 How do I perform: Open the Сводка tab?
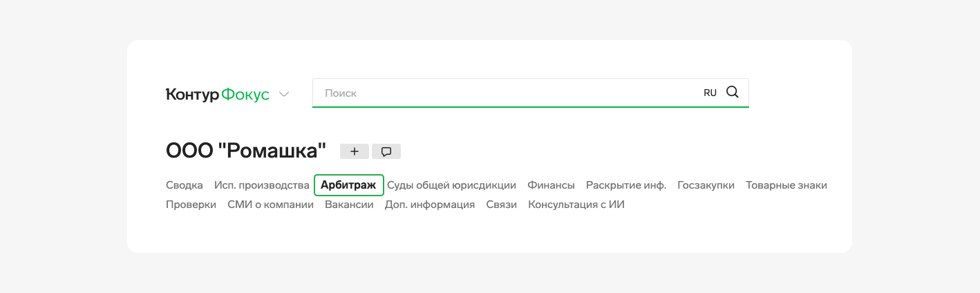185,185
